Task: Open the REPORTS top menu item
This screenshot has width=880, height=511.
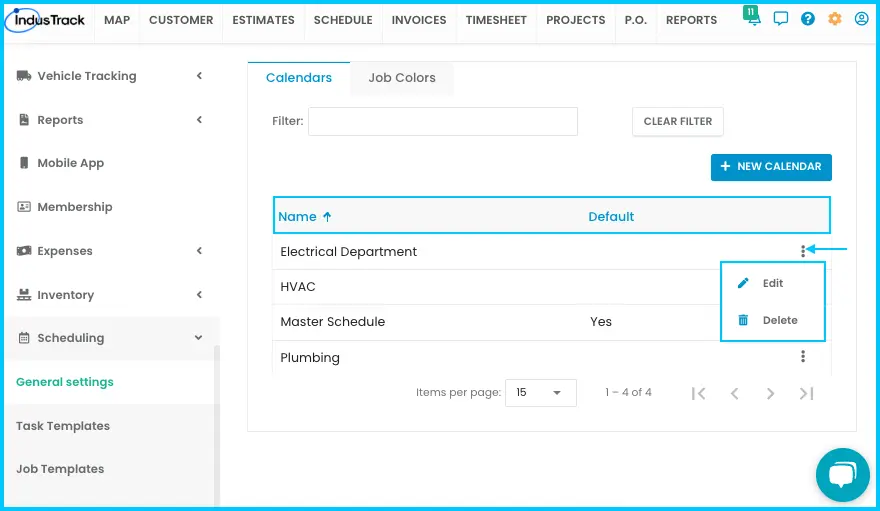Action: [691, 20]
